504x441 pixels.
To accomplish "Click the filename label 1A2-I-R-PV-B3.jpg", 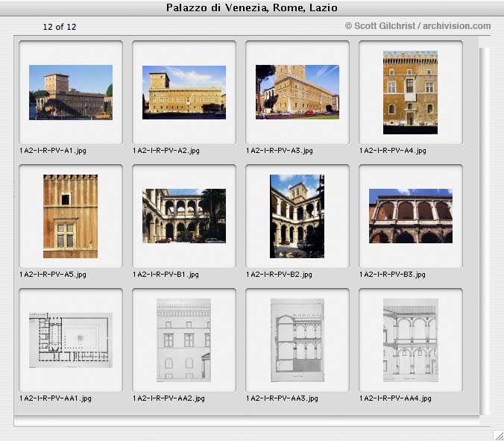I will [392, 275].
